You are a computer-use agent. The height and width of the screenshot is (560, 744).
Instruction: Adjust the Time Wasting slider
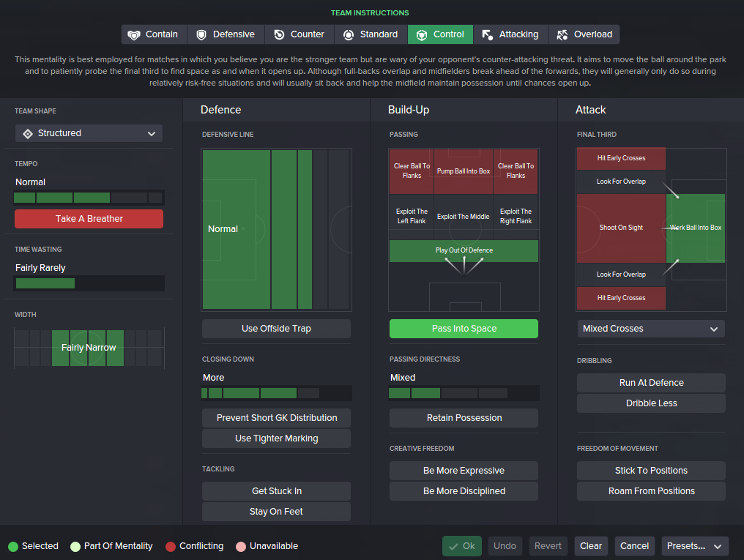[x=89, y=283]
